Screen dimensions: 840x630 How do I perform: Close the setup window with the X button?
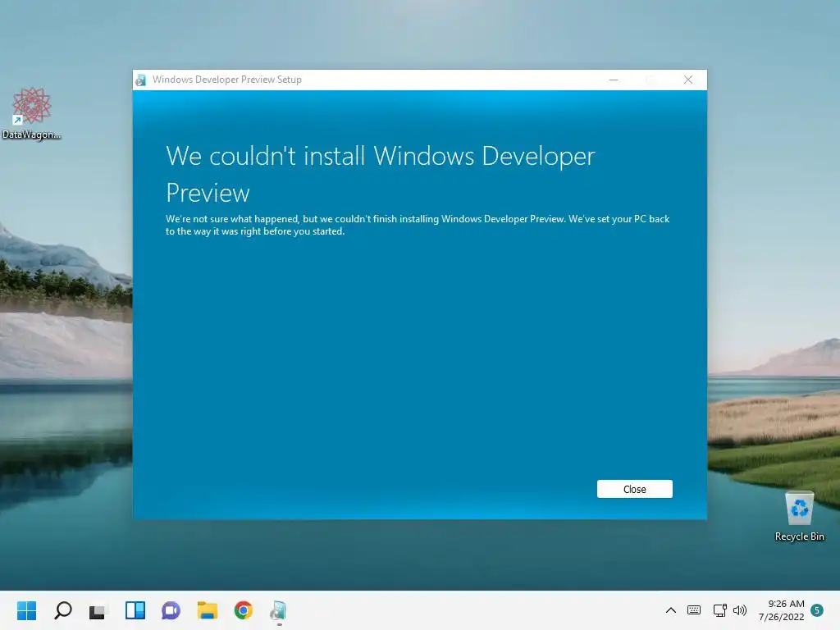(x=688, y=80)
